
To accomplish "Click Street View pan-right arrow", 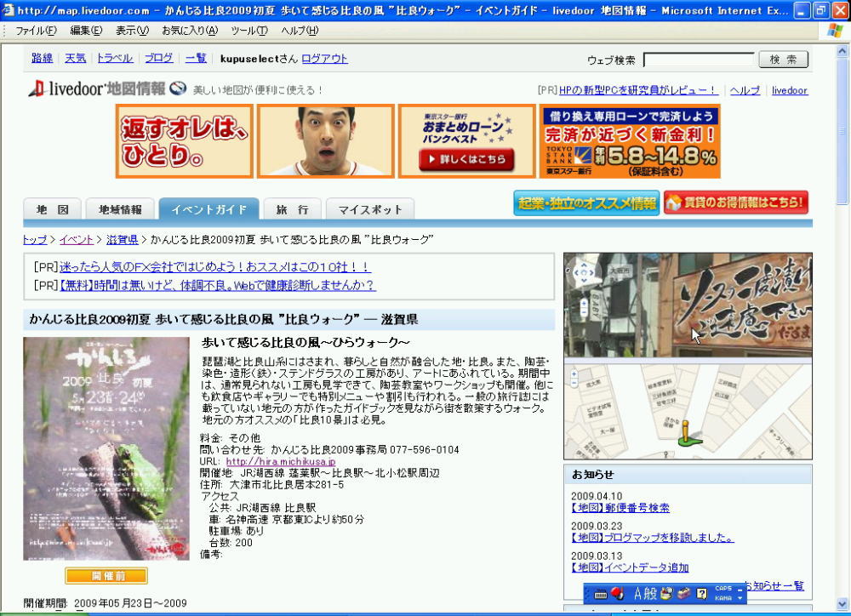I will [x=591, y=273].
